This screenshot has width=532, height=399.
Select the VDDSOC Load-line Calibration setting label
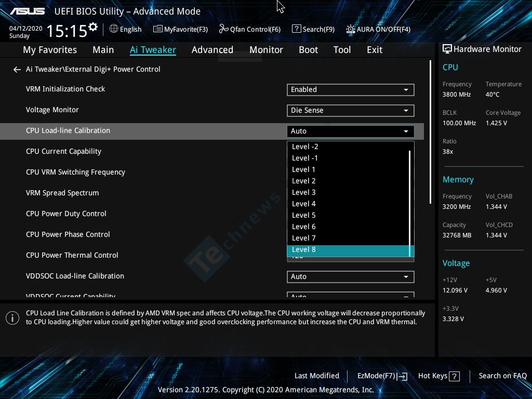pos(75,276)
